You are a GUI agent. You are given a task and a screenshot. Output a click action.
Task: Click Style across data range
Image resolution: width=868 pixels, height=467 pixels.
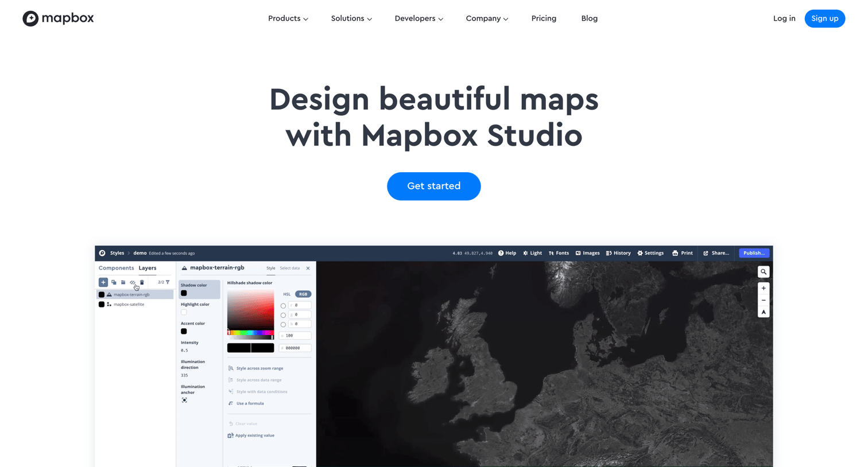click(255, 380)
